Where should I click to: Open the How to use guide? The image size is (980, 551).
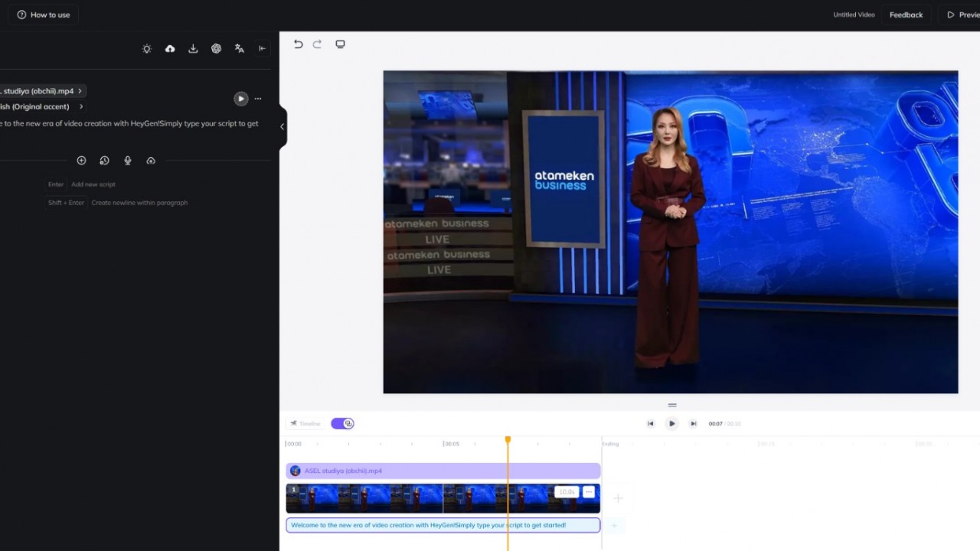click(x=44, y=15)
